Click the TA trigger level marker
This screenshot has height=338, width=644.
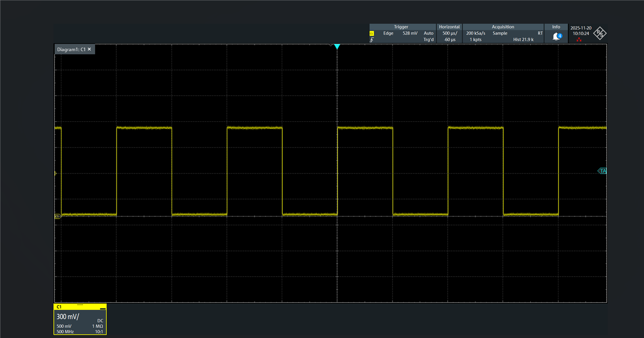(x=602, y=171)
